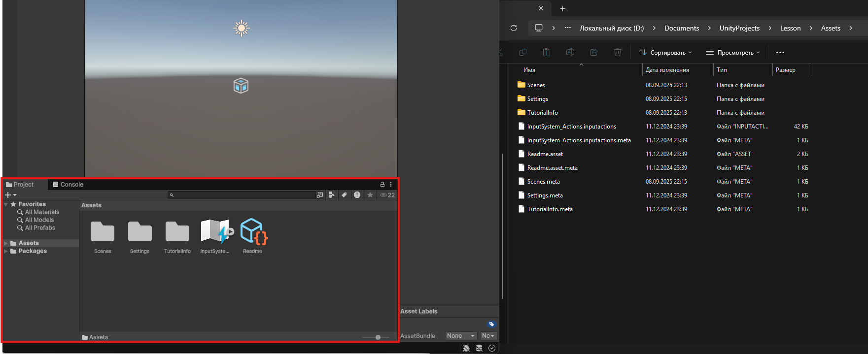Click the refresh icon in File Explorer

click(x=514, y=28)
